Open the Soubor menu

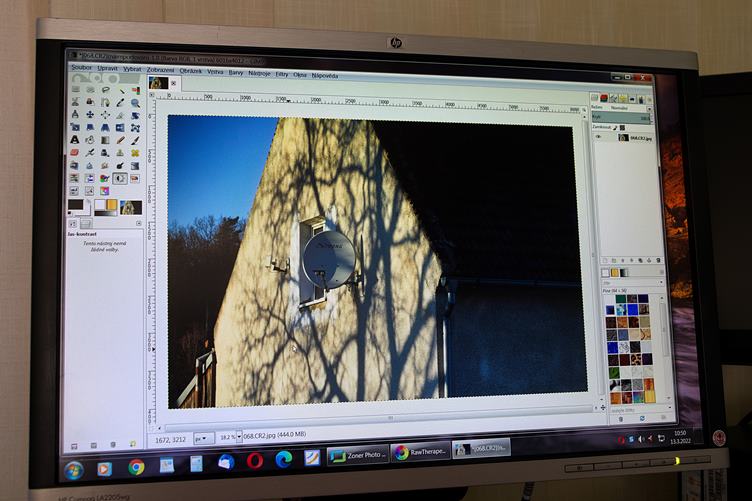(x=81, y=68)
